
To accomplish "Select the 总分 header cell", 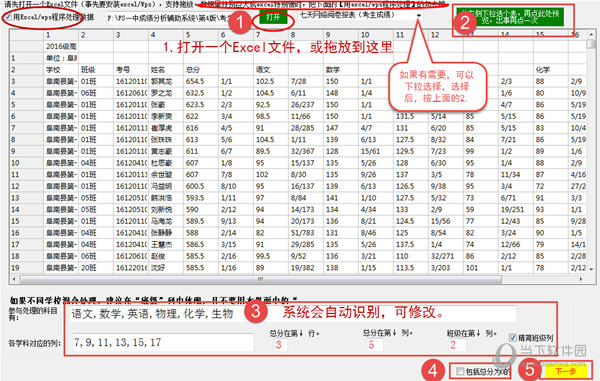I will tap(201, 70).
